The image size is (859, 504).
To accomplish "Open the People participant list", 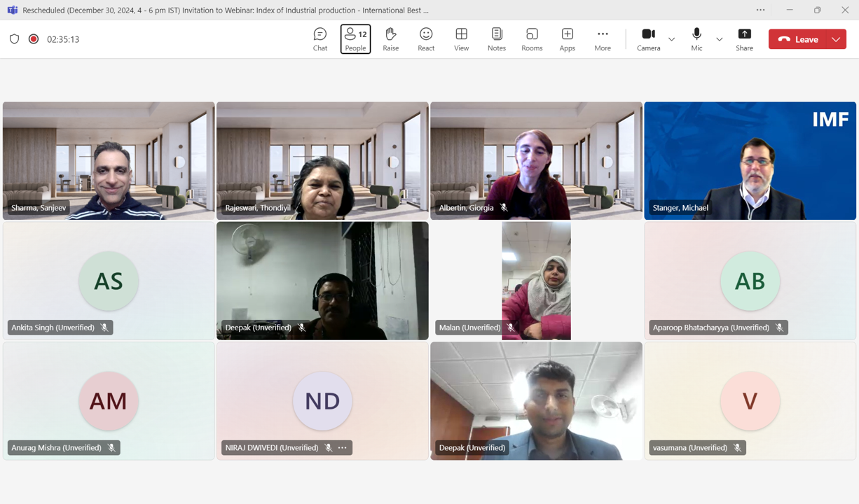I will pos(355,39).
